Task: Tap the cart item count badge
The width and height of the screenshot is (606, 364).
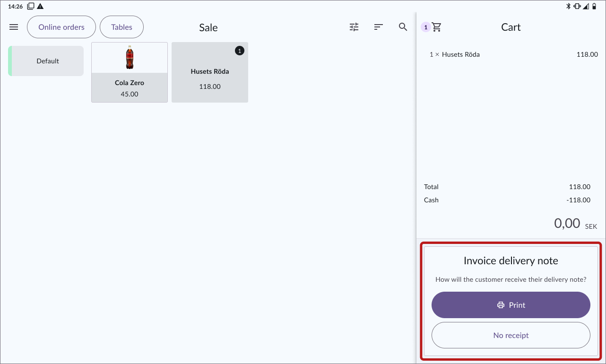Action: pyautogui.click(x=425, y=27)
